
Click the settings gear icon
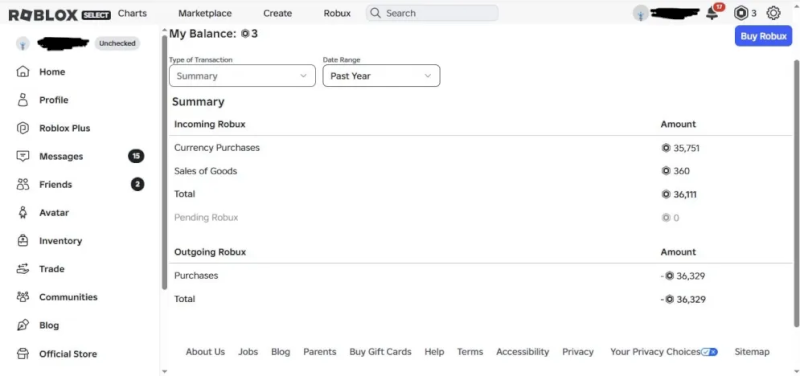tap(773, 13)
